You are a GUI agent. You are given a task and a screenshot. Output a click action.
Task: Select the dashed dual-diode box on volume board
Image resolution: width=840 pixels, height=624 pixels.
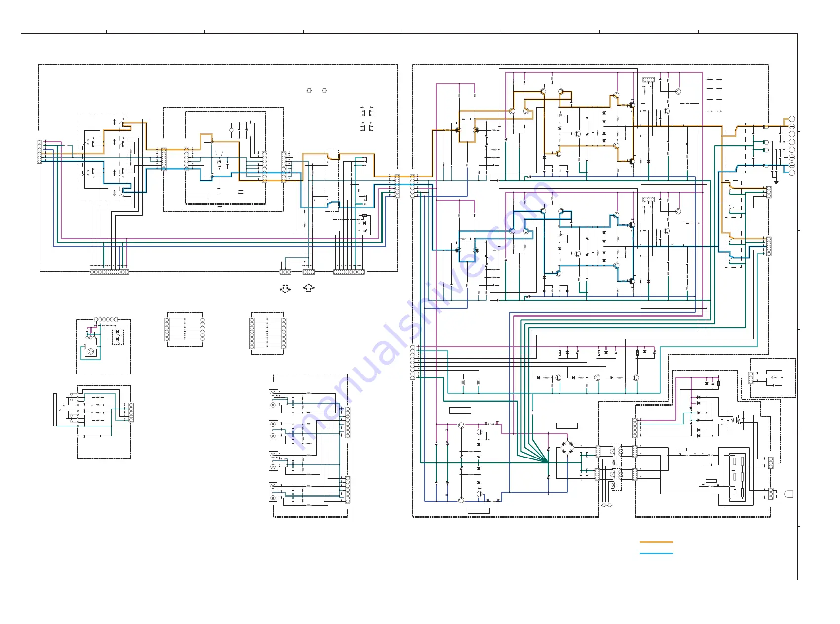coord(118,336)
